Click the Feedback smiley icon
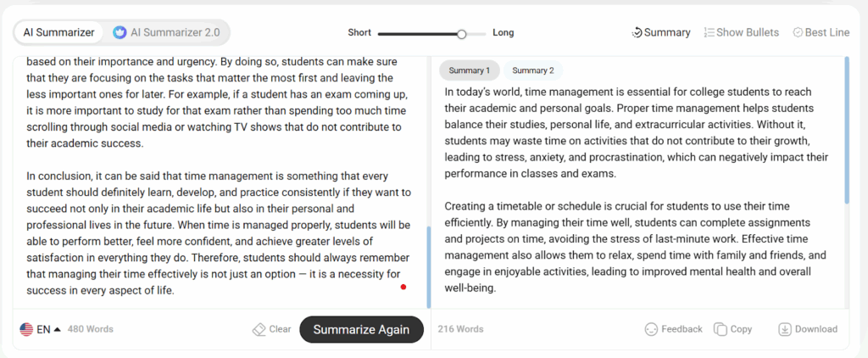Image resolution: width=868 pixels, height=358 pixels. click(651, 329)
